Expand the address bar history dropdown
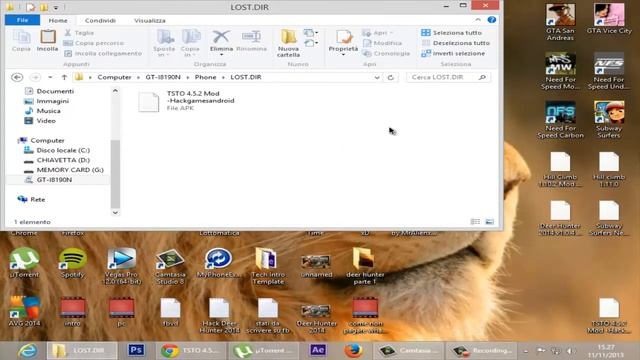This screenshot has height=360, width=640. (377, 77)
